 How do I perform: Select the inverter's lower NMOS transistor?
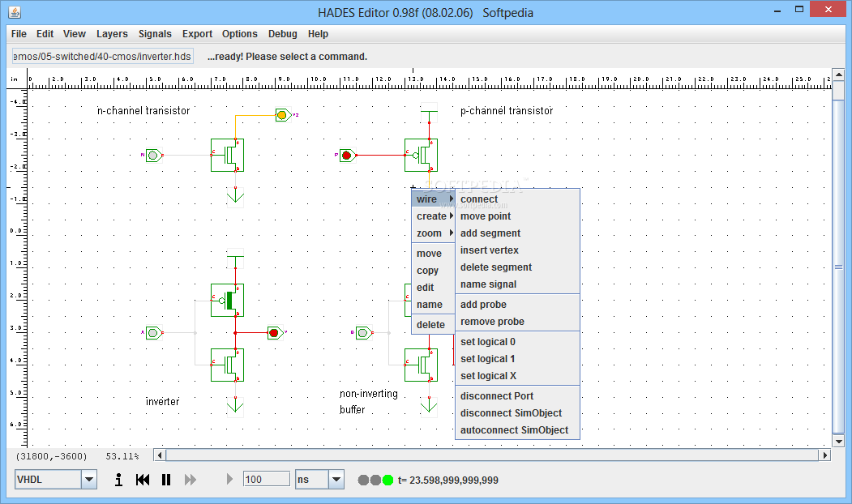point(227,365)
